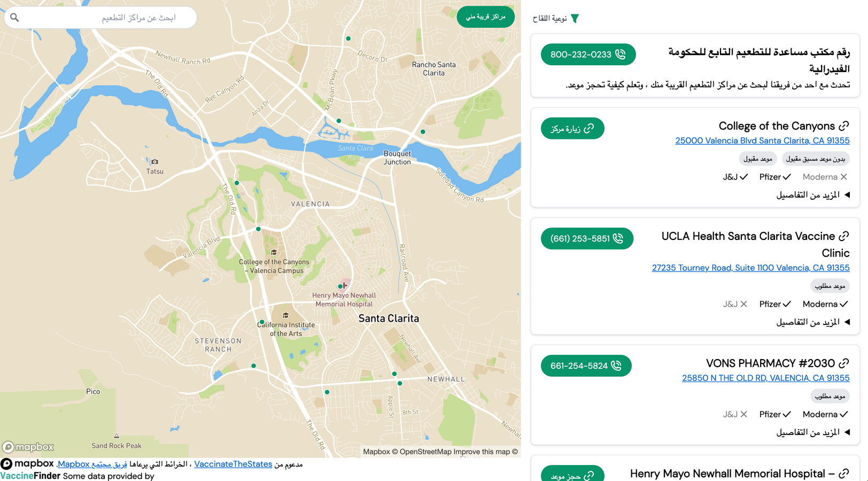This screenshot has height=481, width=868.
Task: Click the link icon beside Henry Mayo Newhall Memorial Hospital
Action: coord(844,474)
